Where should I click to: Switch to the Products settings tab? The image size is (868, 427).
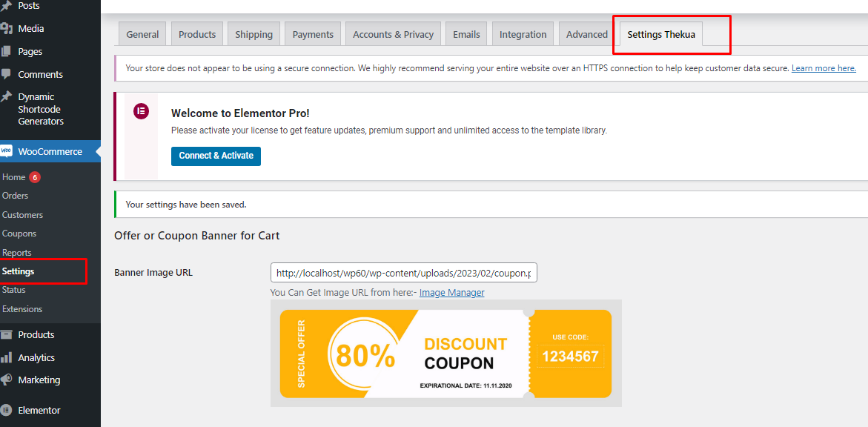pos(197,34)
